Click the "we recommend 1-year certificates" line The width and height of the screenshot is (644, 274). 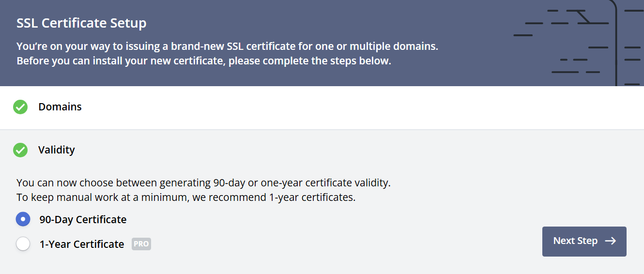(x=186, y=198)
